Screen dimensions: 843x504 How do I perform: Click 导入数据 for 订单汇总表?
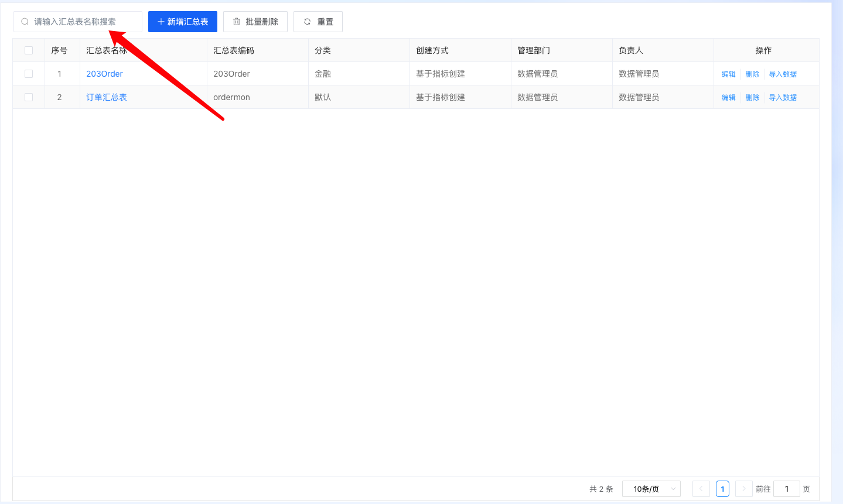(x=783, y=98)
